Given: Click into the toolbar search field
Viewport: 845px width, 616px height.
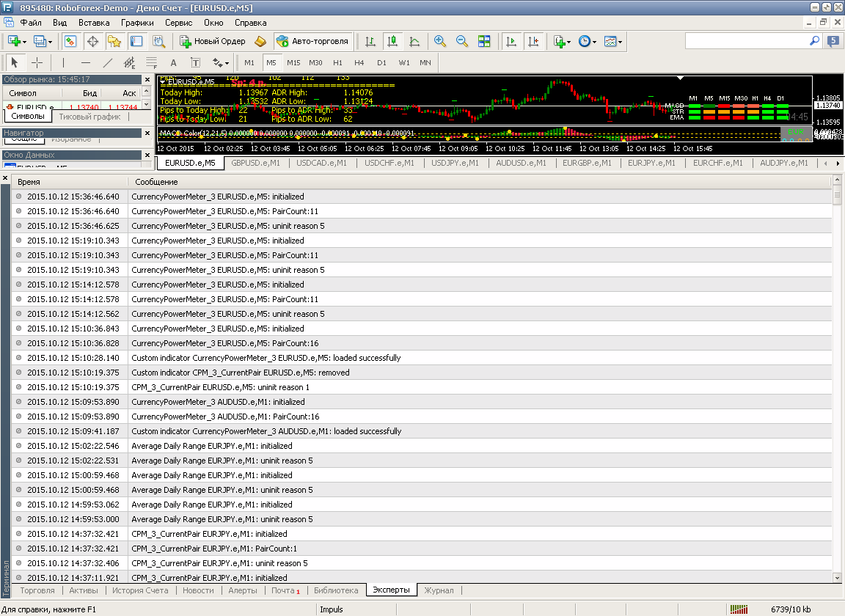Looking at the screenshot, I should click(x=747, y=41).
